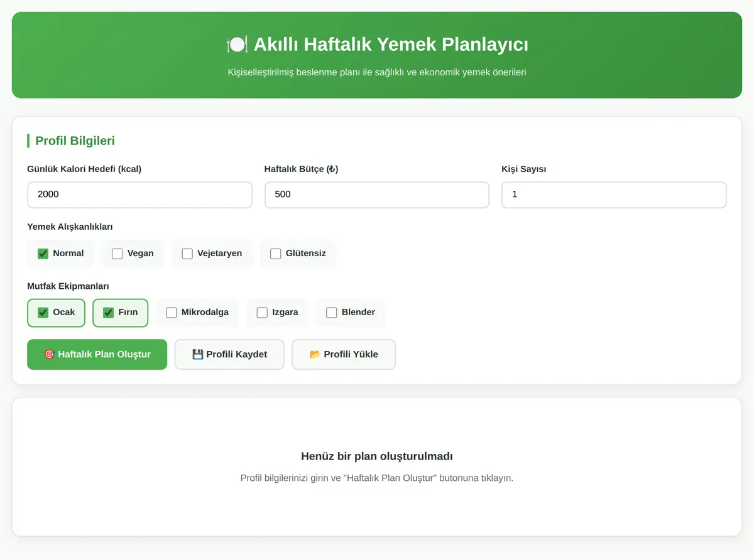Click the 'Profil bilgilerinizi girin' hint text
Viewport: 754px width, 560px height.
click(377, 478)
